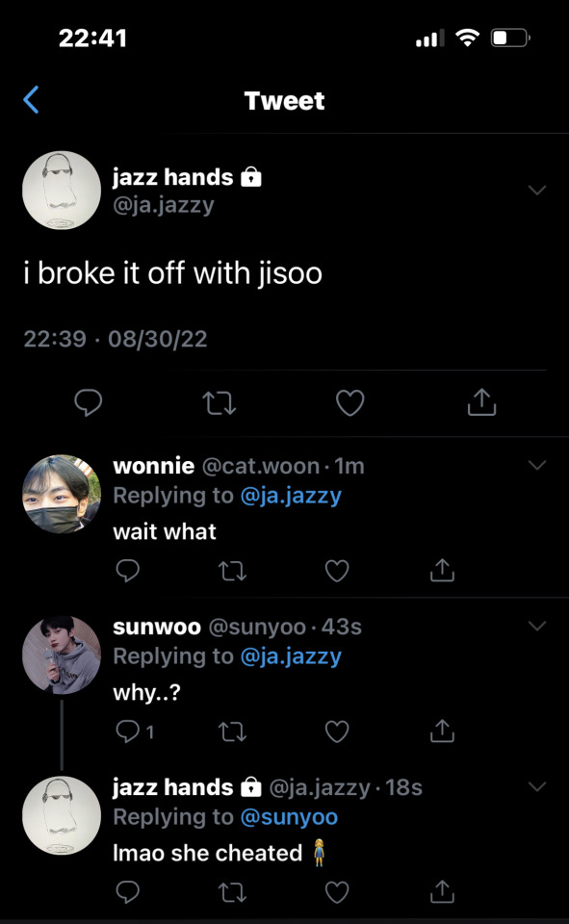Viewport: 569px width, 924px height.
Task: Expand options chevron on 'she cheated' reply
Action: (x=537, y=786)
